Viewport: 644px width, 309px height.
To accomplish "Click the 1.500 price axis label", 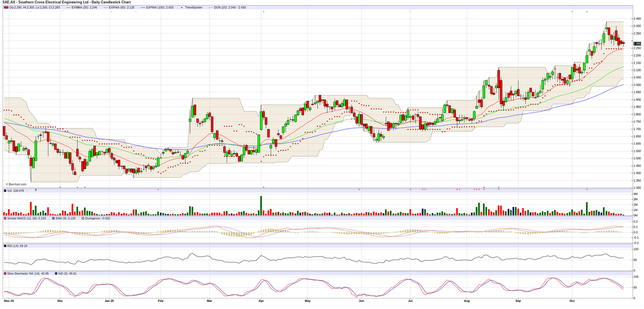I will click(x=637, y=158).
